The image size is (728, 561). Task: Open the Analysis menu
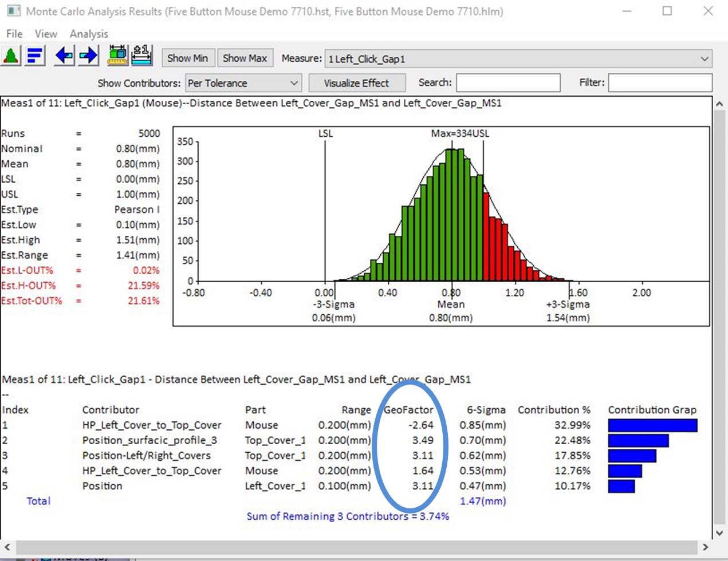[88, 34]
